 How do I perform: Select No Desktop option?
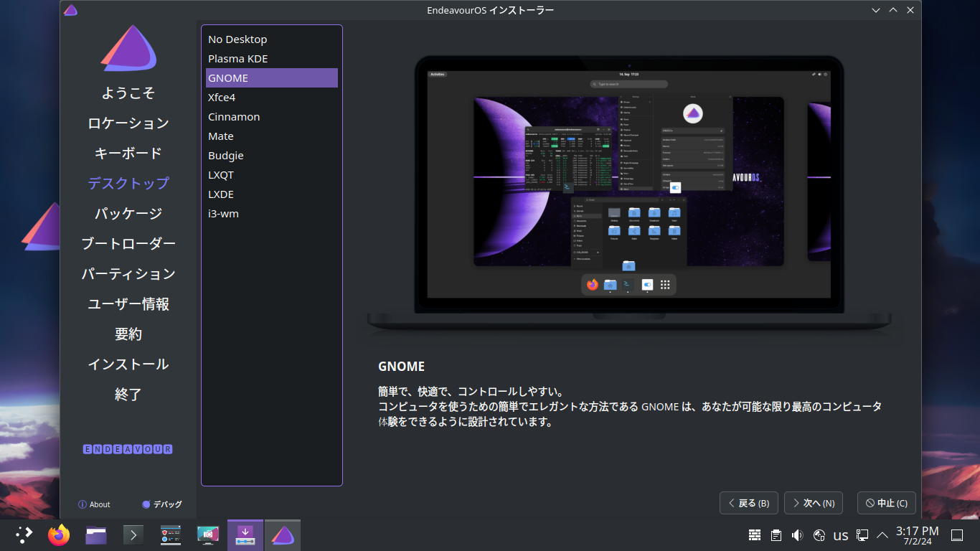272,39
